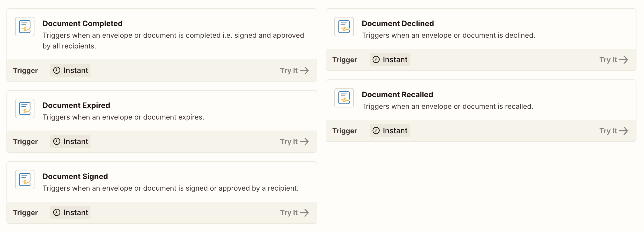Click the clock icon next to Document Completed's Instant badge
Image resolution: width=644 pixels, height=231 pixels.
56,70
